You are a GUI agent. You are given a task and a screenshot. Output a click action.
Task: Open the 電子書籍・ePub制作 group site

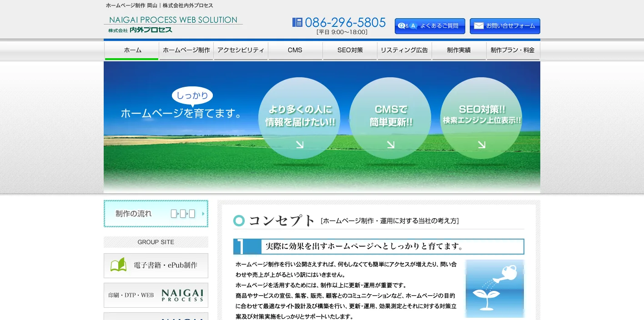pyautogui.click(x=156, y=265)
